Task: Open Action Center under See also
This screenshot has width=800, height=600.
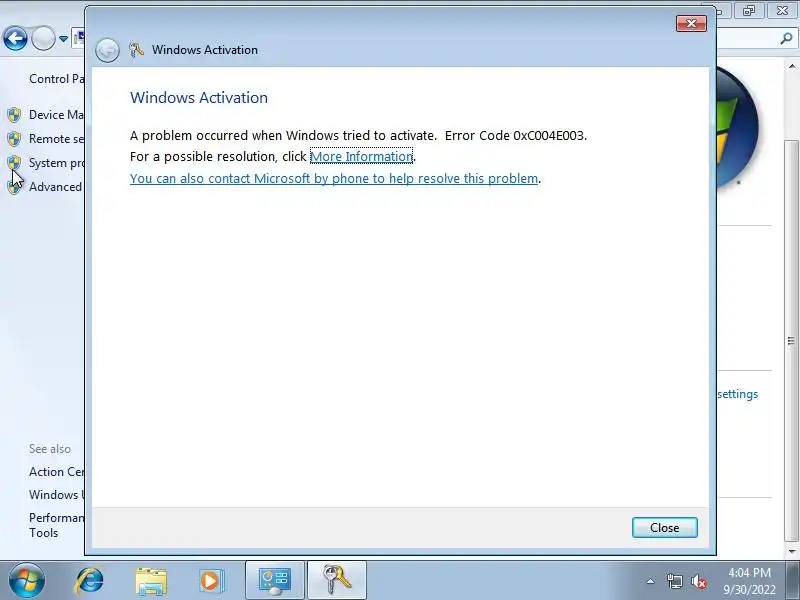Action: [56, 471]
